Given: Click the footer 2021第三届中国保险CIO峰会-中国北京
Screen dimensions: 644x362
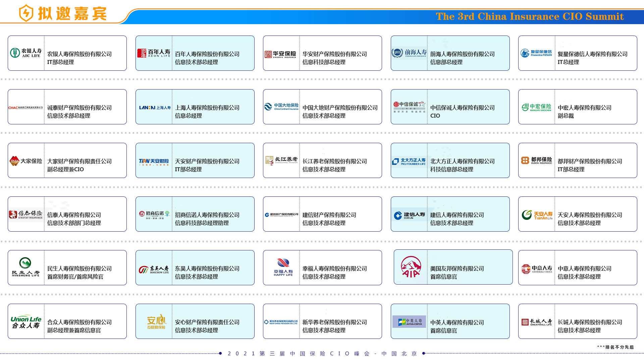Looking at the screenshot, I should tap(322, 353).
